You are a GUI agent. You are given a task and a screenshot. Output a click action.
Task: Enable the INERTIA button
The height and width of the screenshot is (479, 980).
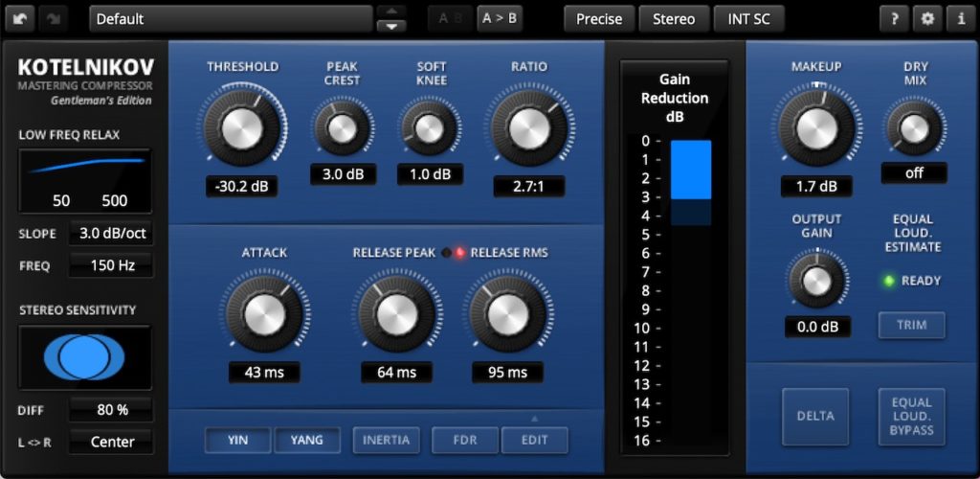tap(387, 441)
